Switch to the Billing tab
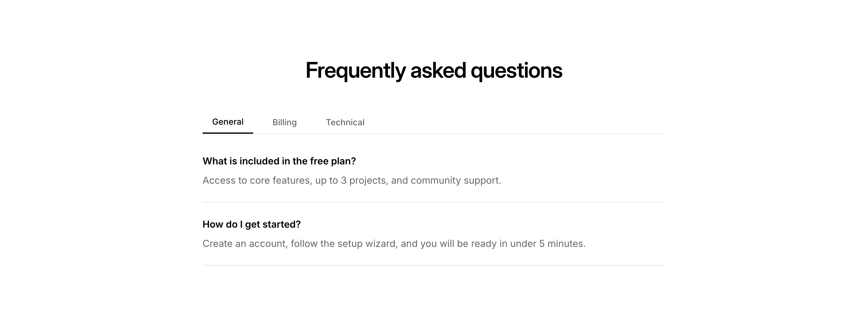 click(285, 122)
